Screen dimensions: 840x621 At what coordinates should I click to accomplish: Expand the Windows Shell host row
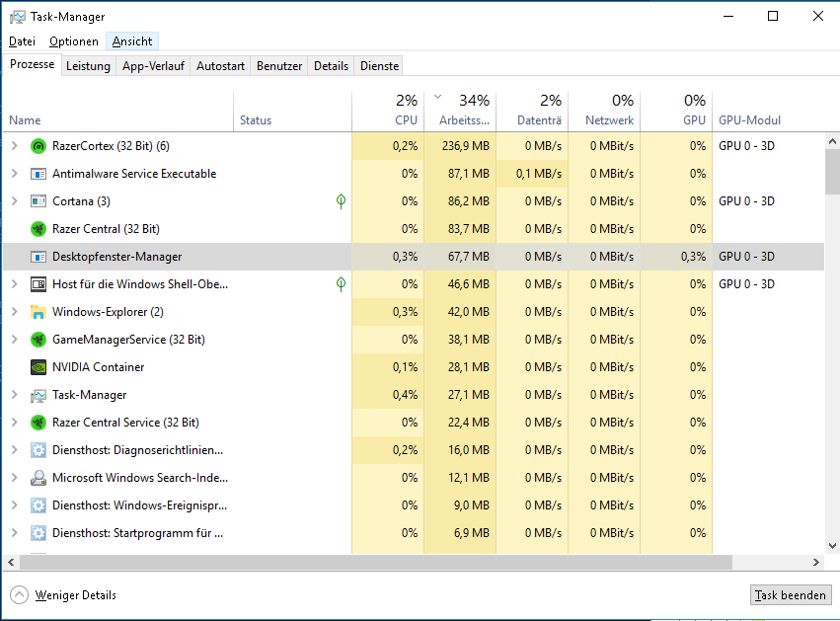point(15,284)
